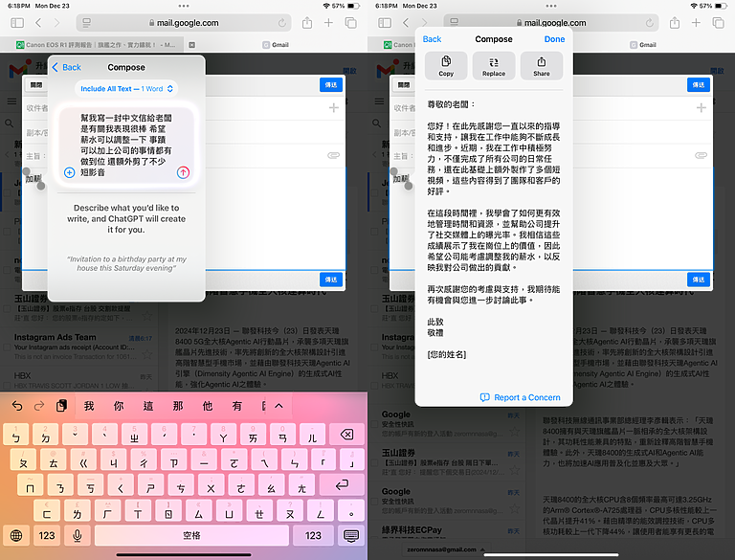
Task: Tap clipboard paste icon on keyboard toolbar
Action: [61, 406]
